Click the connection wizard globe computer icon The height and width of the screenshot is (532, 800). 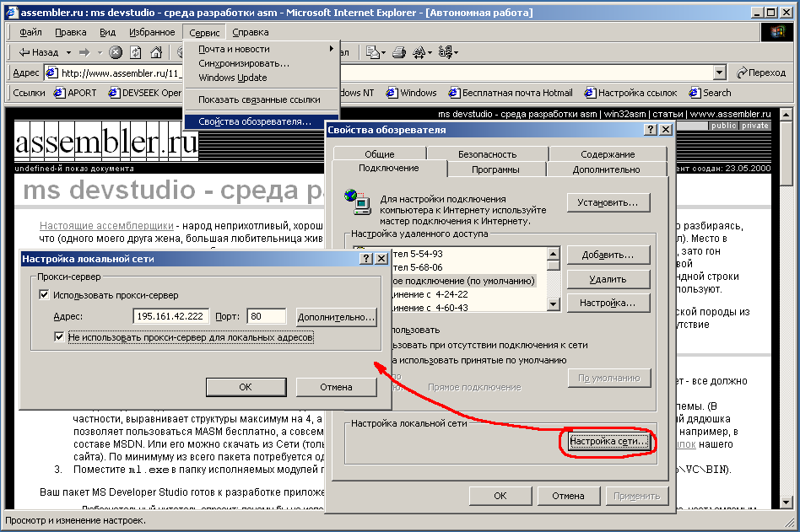[358, 202]
